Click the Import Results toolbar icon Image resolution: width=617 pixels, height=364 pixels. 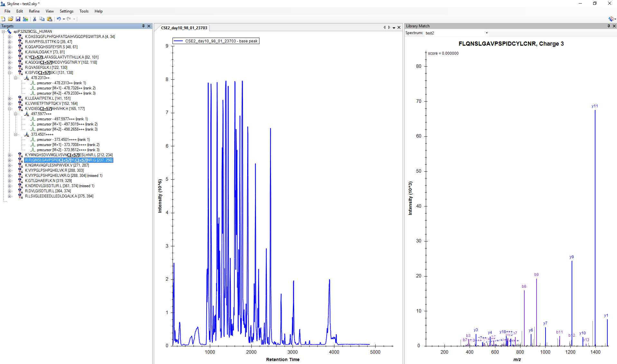25,19
